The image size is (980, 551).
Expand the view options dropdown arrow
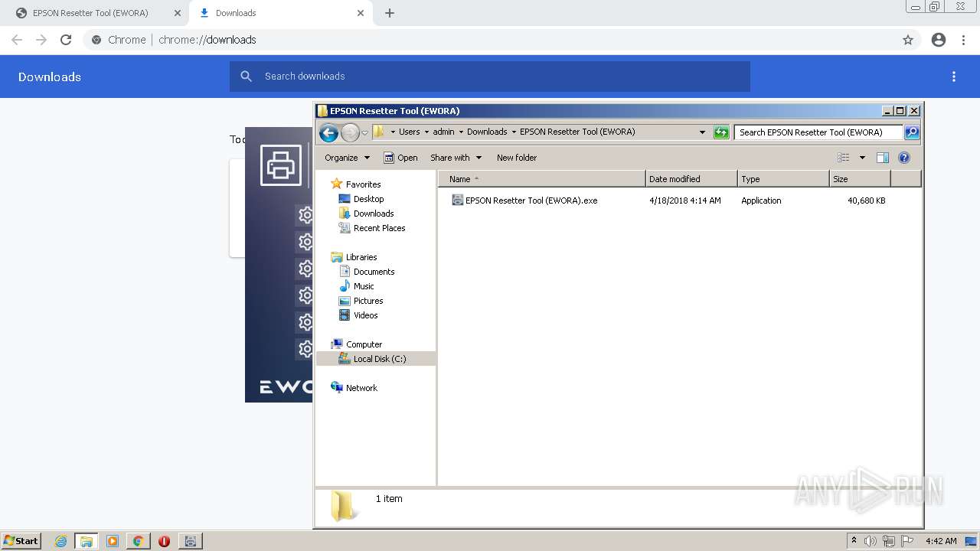[x=862, y=158]
